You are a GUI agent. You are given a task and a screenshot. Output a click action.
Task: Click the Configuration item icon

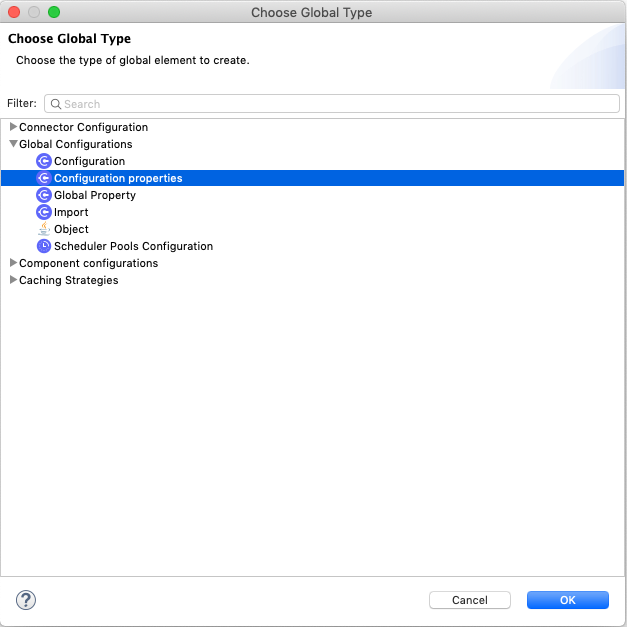click(43, 161)
